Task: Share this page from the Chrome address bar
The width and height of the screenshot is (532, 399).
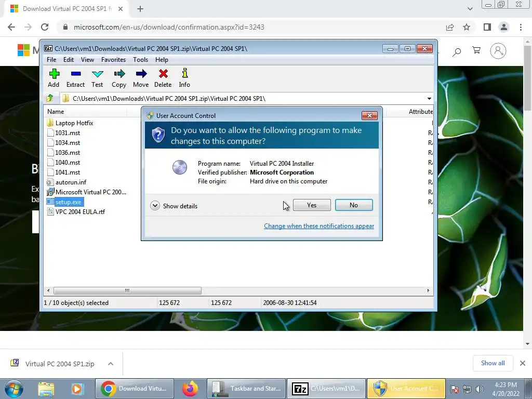Action: click(450, 27)
